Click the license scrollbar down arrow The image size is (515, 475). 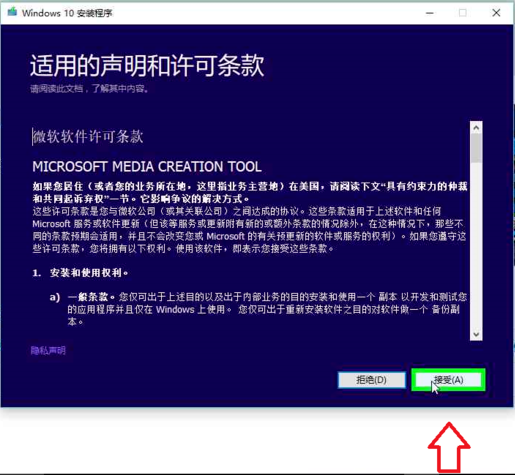476,334
